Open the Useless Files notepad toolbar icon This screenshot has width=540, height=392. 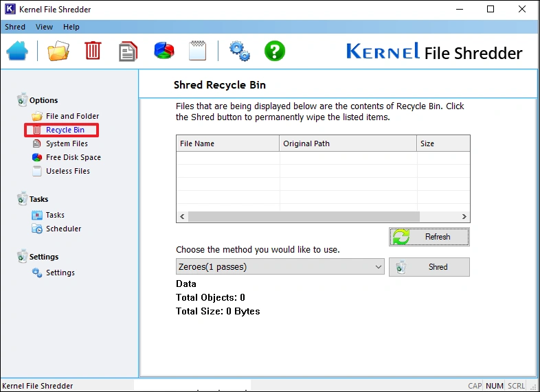198,51
